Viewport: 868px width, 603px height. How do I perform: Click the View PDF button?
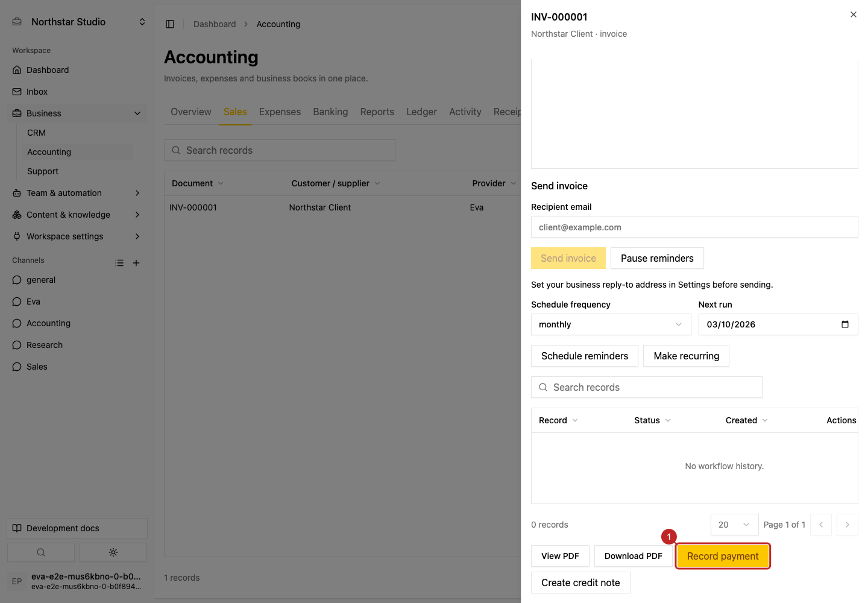[x=560, y=556]
